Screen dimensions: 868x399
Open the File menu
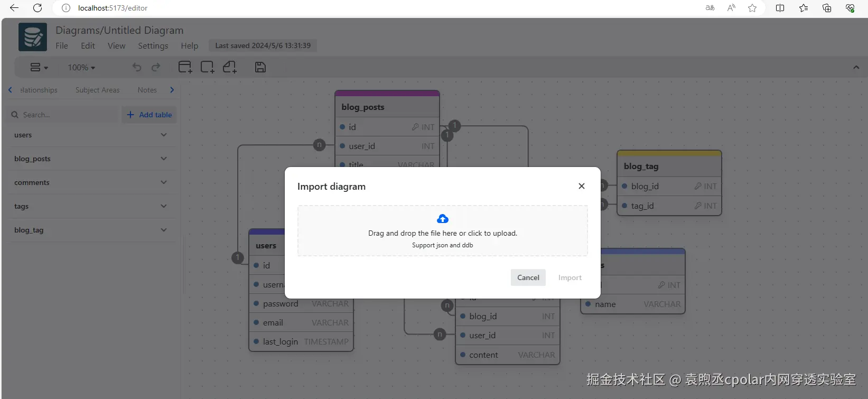tap(62, 45)
